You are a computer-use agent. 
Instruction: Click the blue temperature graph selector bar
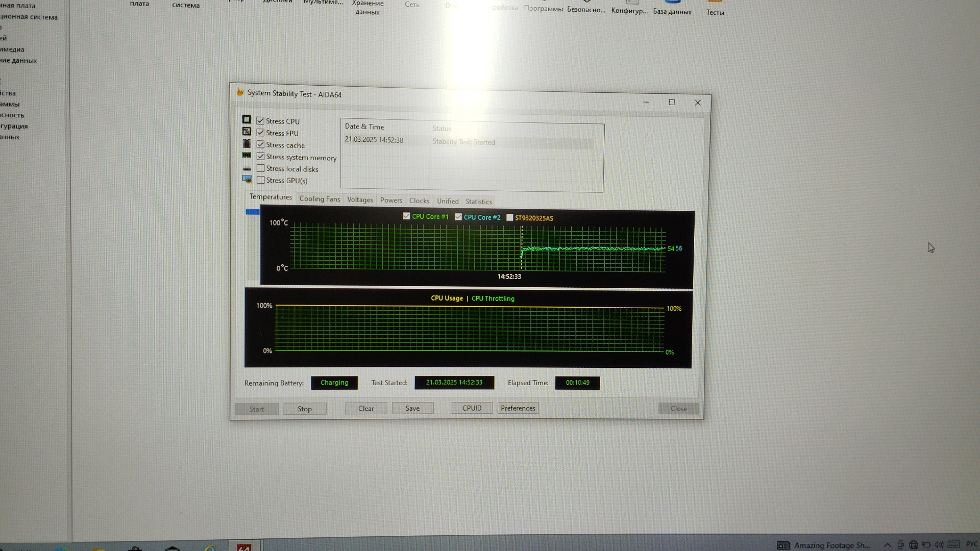(x=253, y=212)
